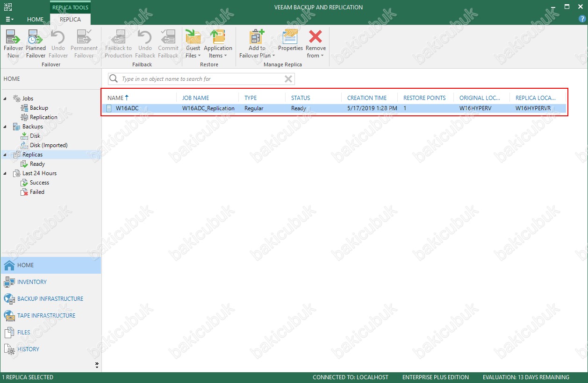Viewport: 588px width, 383px height.
Task: Click the CONNECTED TO: LOCALHOST status text
Action: (351, 377)
